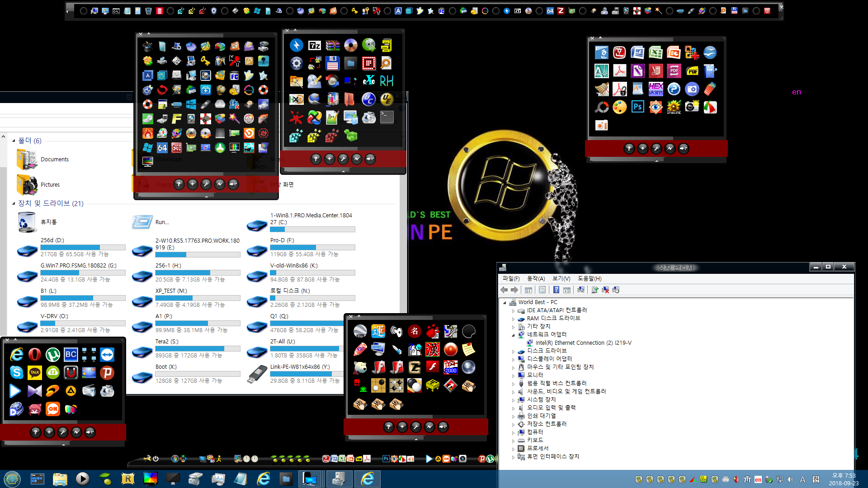Collapse the 폴더 (6) group in Explorer

[14, 141]
